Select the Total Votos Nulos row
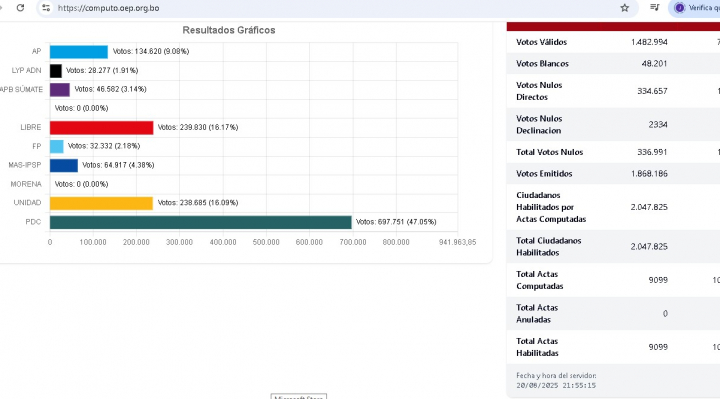 point(613,152)
